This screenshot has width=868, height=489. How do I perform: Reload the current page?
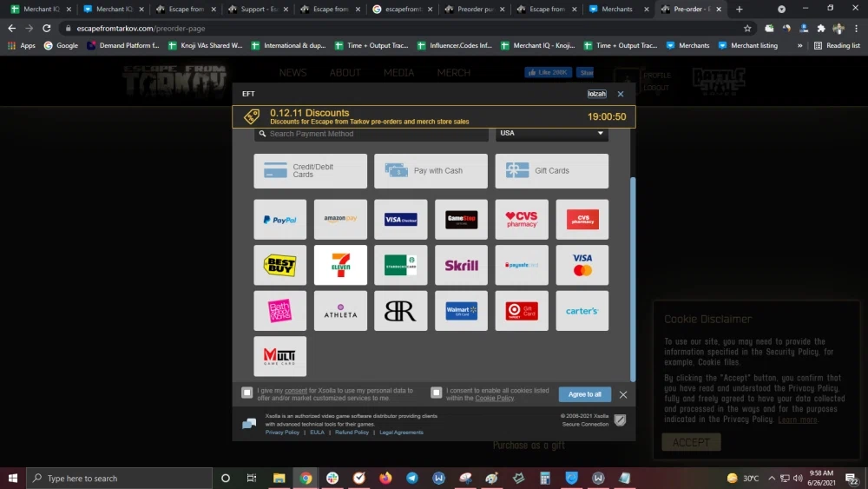coord(47,29)
